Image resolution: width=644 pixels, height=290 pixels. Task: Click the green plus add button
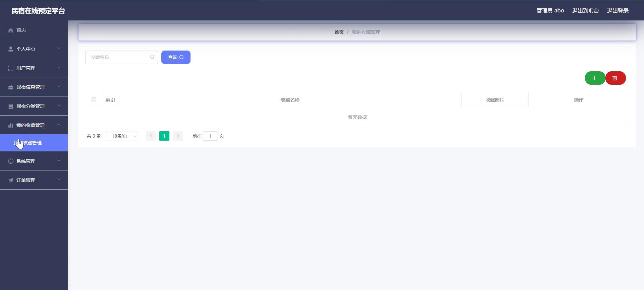coord(595,78)
